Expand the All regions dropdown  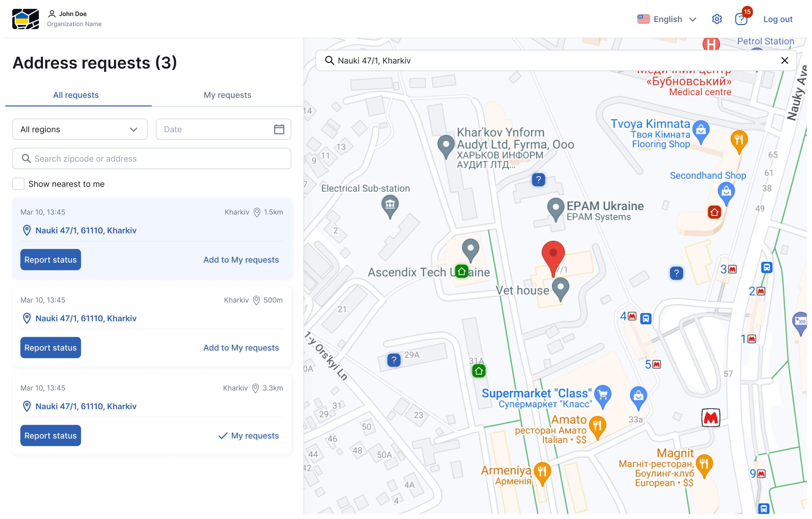(x=80, y=129)
